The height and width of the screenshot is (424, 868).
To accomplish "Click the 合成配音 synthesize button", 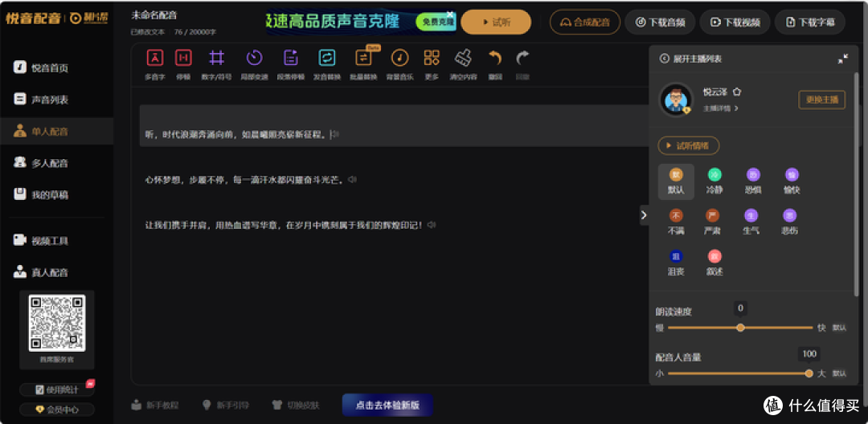I will (x=585, y=22).
